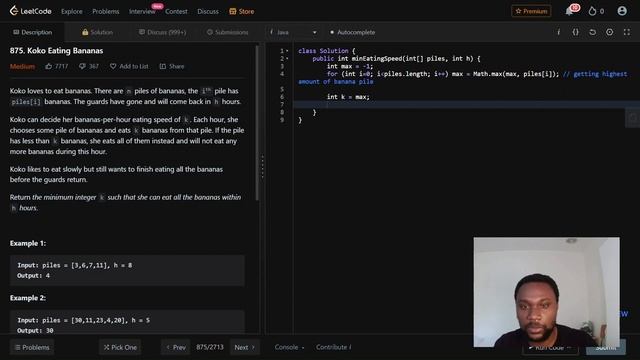Toggle the Autocomplete option
640x360 pixels.
tap(352, 32)
